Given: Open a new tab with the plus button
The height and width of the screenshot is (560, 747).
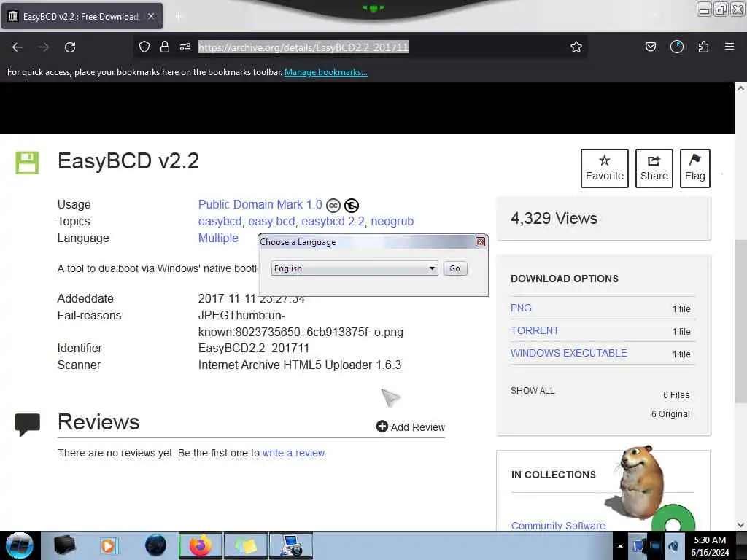Looking at the screenshot, I should [179, 17].
